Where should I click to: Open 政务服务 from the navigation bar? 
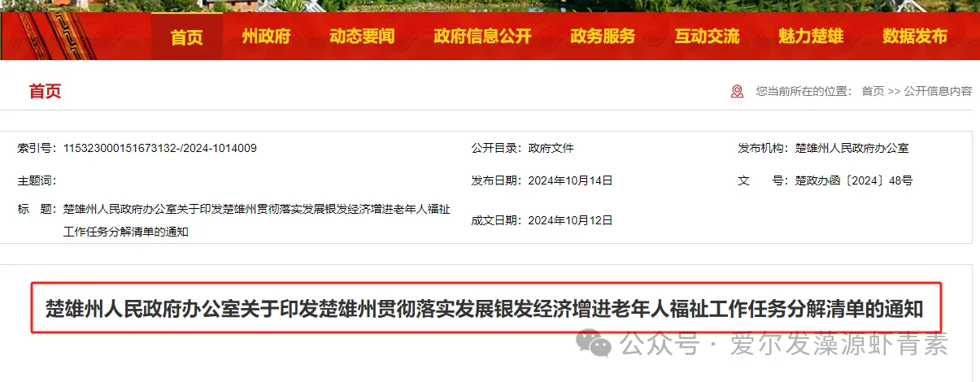tap(603, 37)
